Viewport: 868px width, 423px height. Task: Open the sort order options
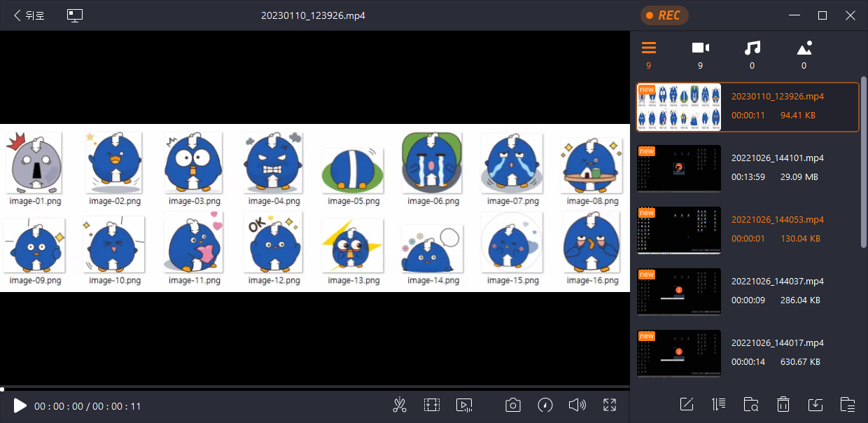(x=719, y=404)
